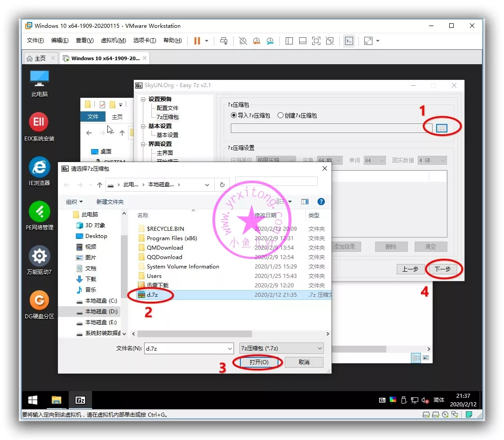Select the 导入7z压缩包 radio button
This screenshot has width=504, height=440.
point(234,115)
